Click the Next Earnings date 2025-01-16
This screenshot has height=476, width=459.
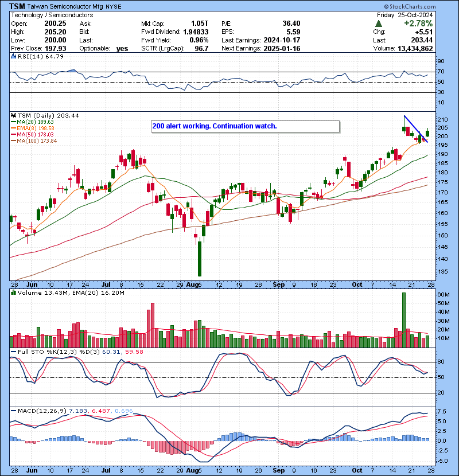282,48
